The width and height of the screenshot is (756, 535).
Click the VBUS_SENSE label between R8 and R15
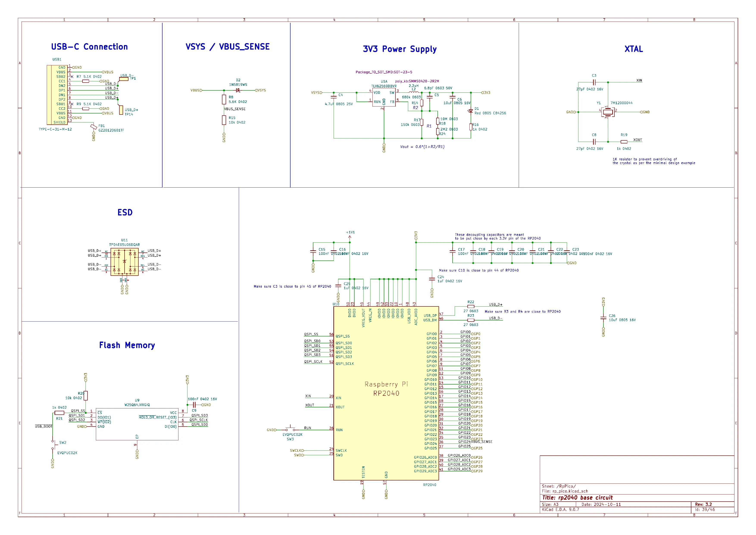tap(235, 109)
